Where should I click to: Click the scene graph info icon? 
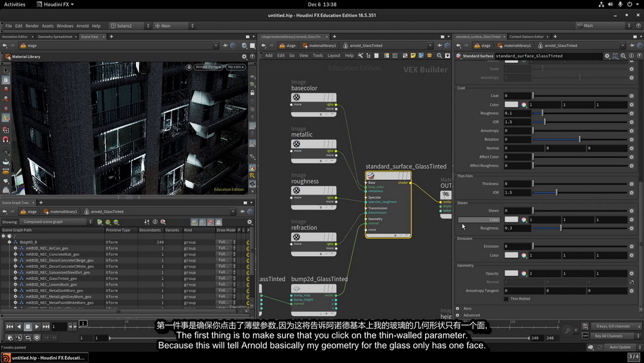tap(155, 222)
